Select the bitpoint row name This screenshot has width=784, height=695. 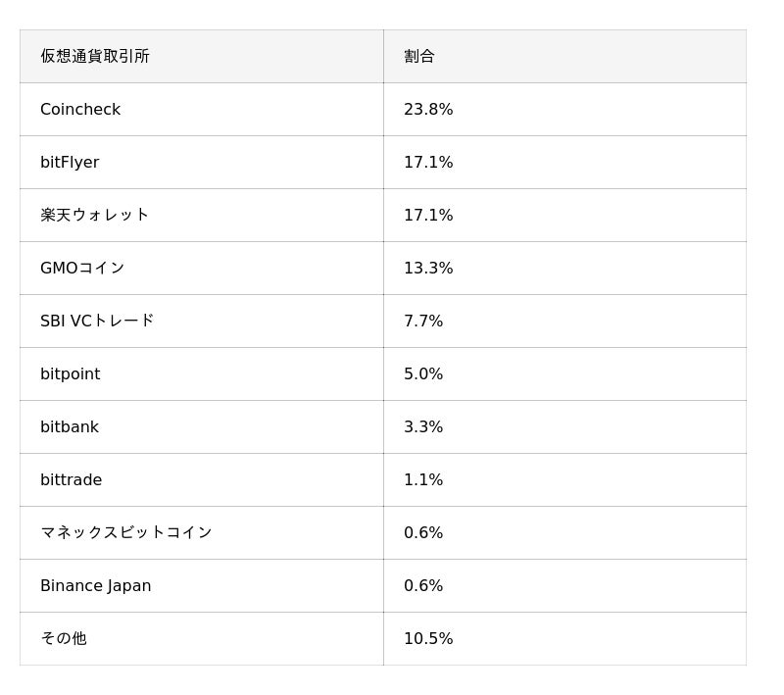tap(70, 374)
